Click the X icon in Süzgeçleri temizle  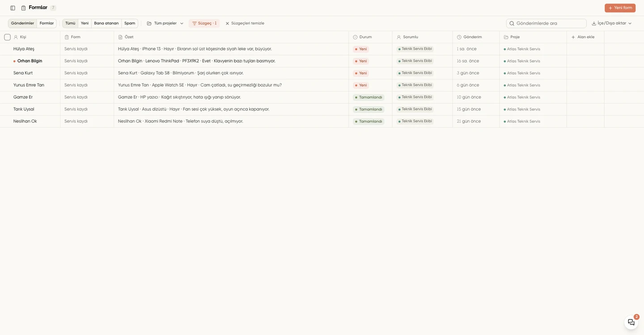coord(227,23)
